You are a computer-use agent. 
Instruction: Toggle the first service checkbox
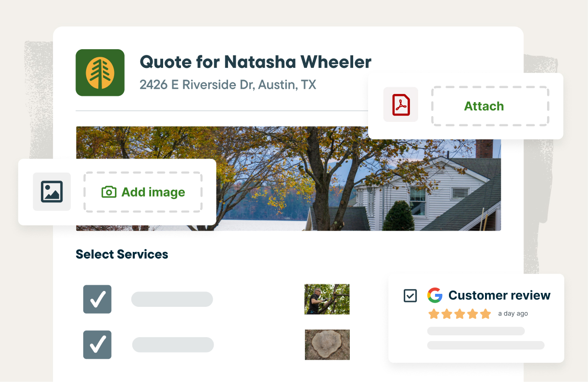click(97, 299)
